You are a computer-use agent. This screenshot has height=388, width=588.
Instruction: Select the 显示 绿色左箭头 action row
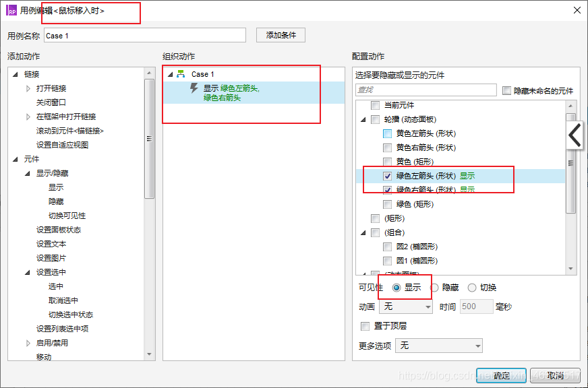254,93
